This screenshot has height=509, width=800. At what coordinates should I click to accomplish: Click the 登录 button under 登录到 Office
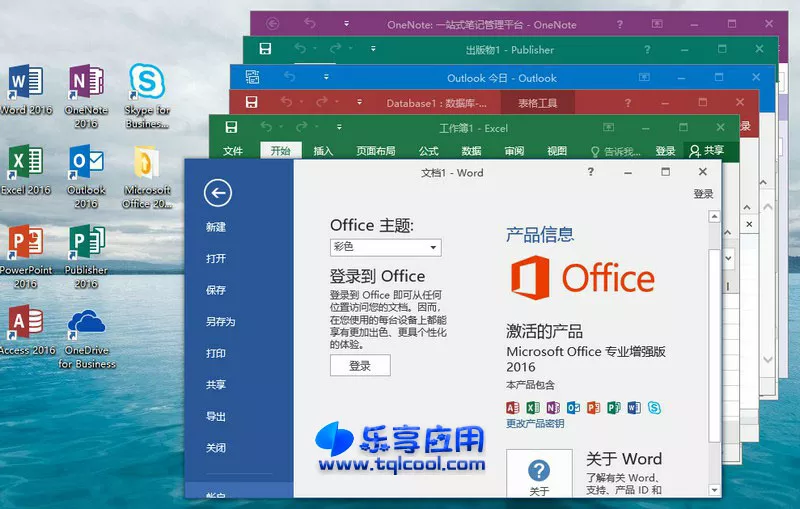coord(360,366)
